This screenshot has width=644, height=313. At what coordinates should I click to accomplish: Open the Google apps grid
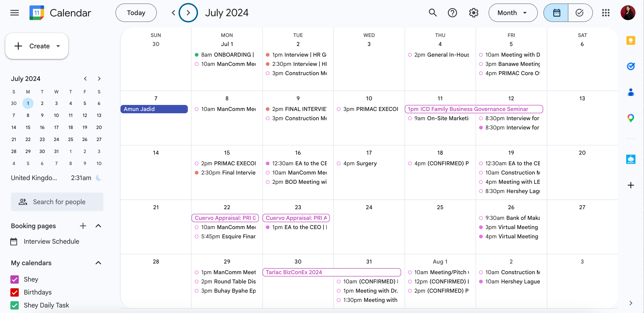pos(606,13)
